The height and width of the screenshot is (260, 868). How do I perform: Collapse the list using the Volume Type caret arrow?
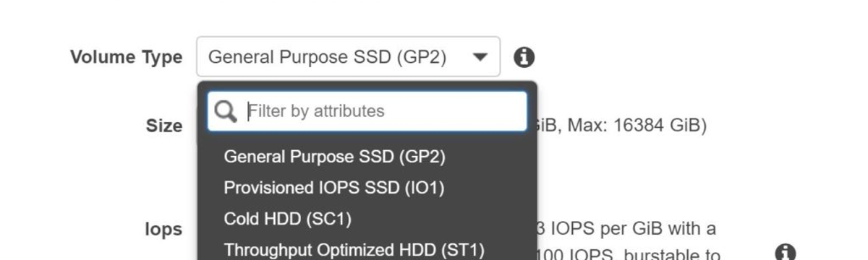click(x=480, y=57)
